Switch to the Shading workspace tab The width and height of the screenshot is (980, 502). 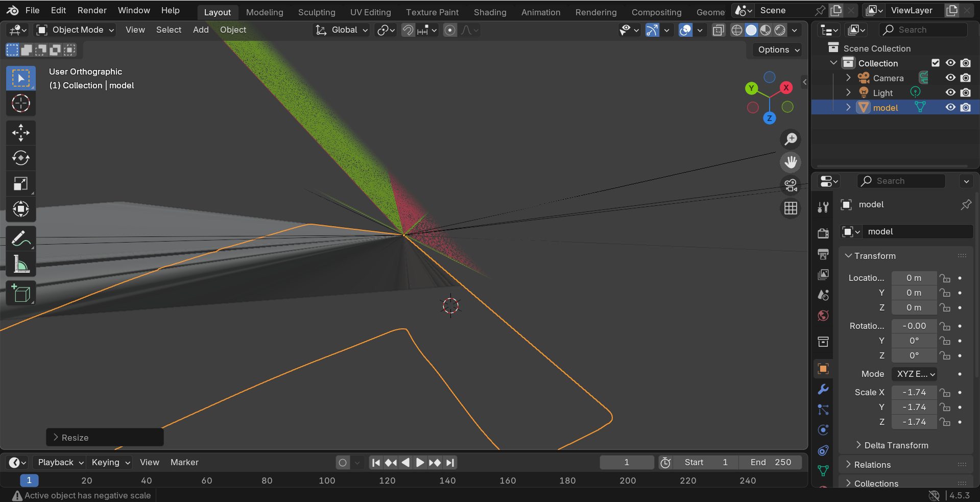(x=490, y=12)
